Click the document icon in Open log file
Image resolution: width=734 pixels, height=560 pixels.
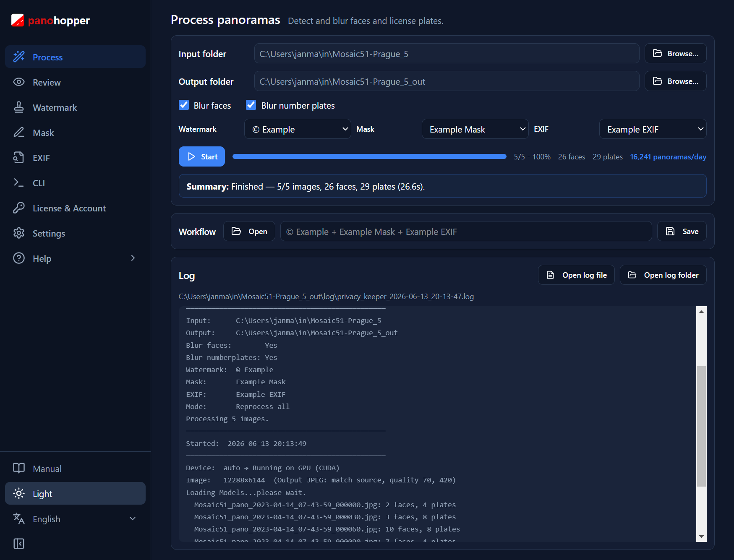click(551, 275)
